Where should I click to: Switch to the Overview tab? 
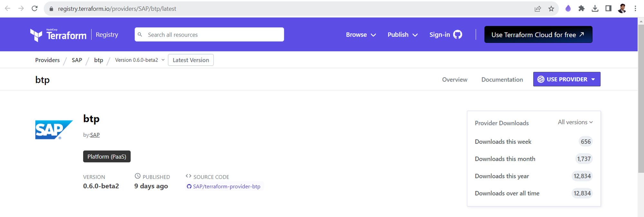pos(454,80)
